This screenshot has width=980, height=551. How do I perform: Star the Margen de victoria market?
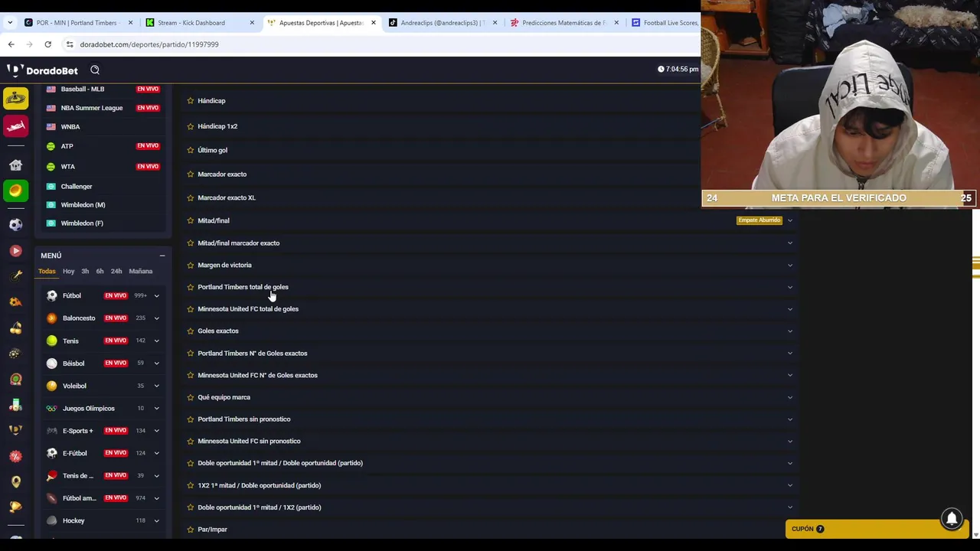(191, 265)
